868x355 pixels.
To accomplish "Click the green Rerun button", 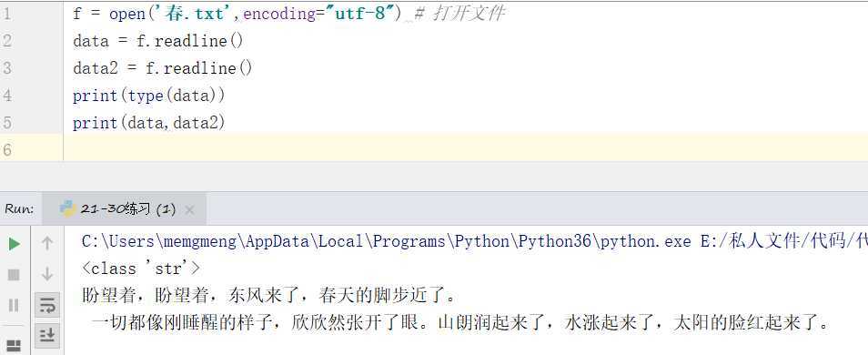I will tap(15, 244).
